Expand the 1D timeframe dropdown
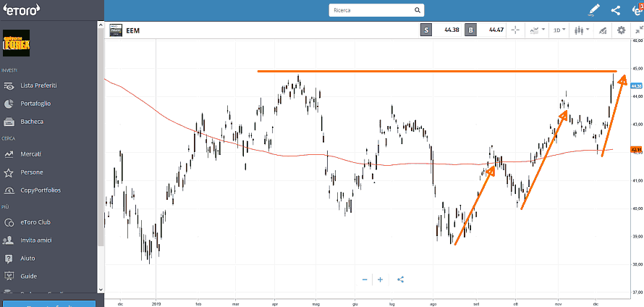The image size is (644, 307). click(x=559, y=30)
